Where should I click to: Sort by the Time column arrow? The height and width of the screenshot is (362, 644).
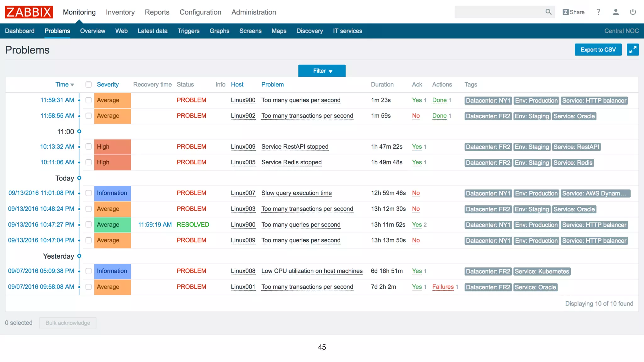click(72, 85)
